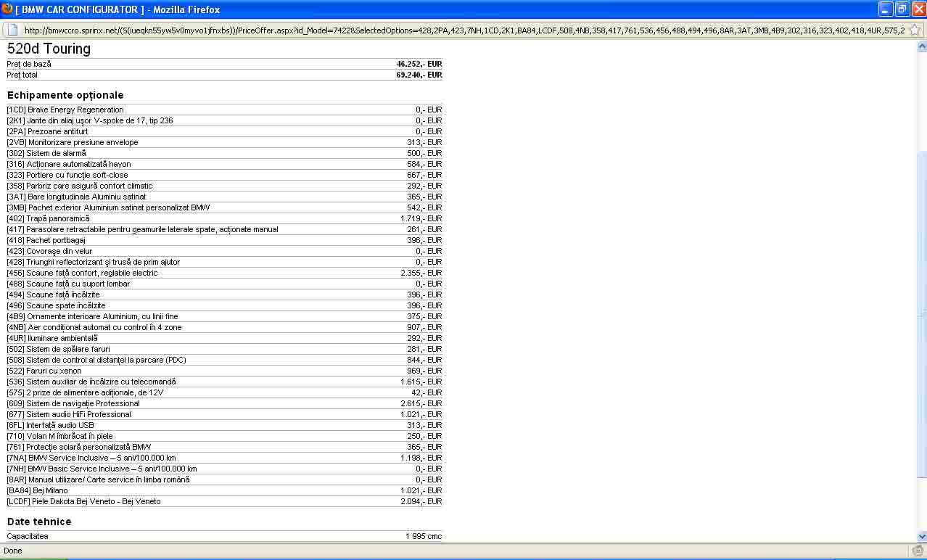927x560 pixels.
Task: Click the URL address field
Action: coord(463,30)
